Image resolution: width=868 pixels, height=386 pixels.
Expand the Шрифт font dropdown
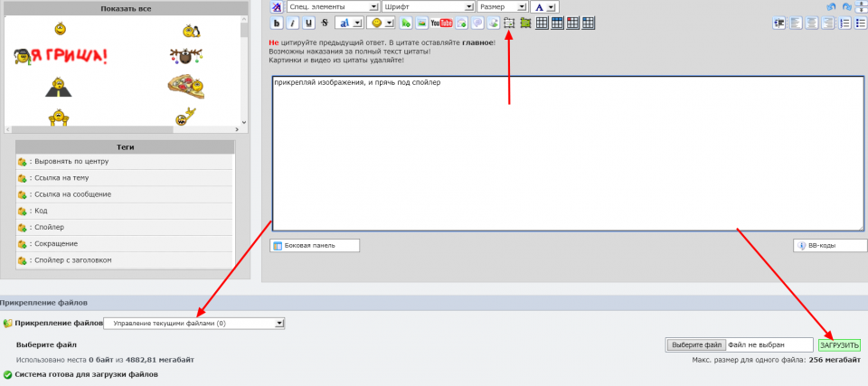[x=427, y=7]
